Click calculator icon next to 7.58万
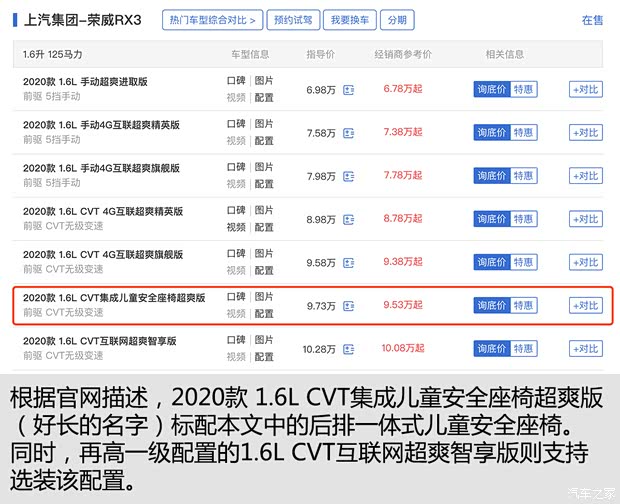 [349, 133]
